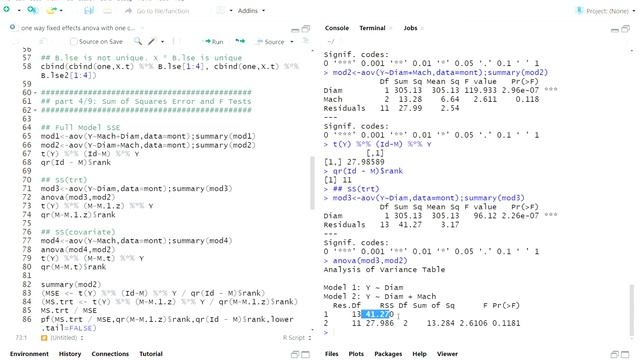Maximize the Environment pane
640x360 pixels.
tap(305, 355)
